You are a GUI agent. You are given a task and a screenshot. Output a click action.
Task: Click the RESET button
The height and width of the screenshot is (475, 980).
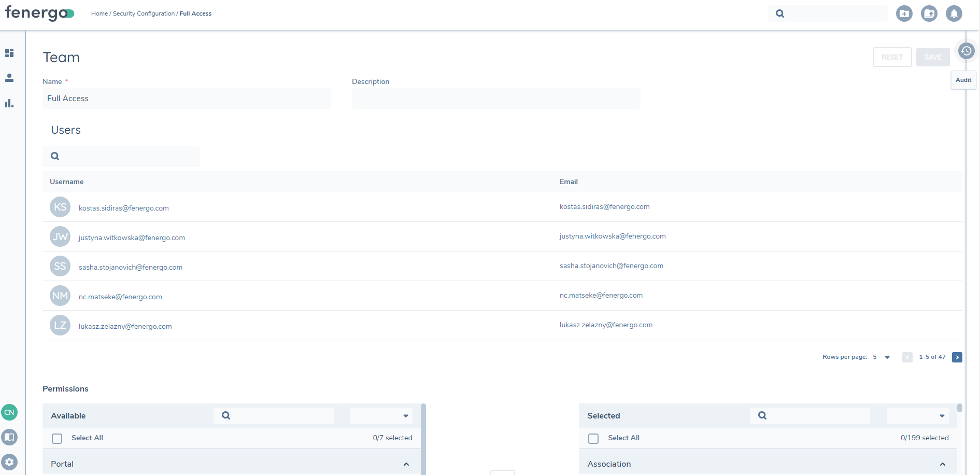tap(892, 57)
